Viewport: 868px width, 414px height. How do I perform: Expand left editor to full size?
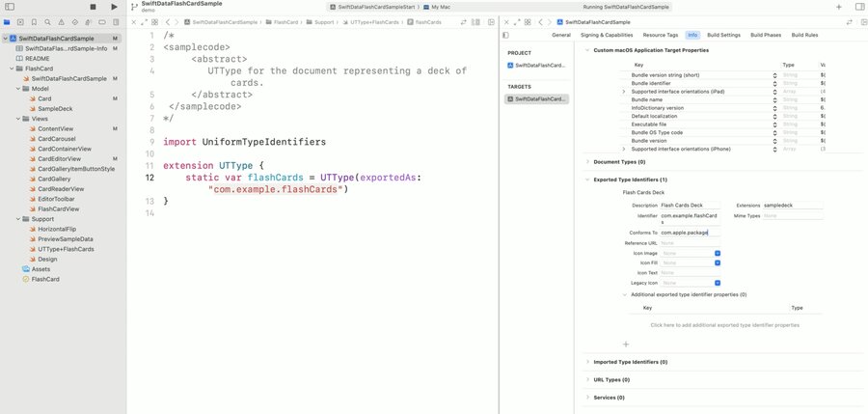tap(144, 22)
